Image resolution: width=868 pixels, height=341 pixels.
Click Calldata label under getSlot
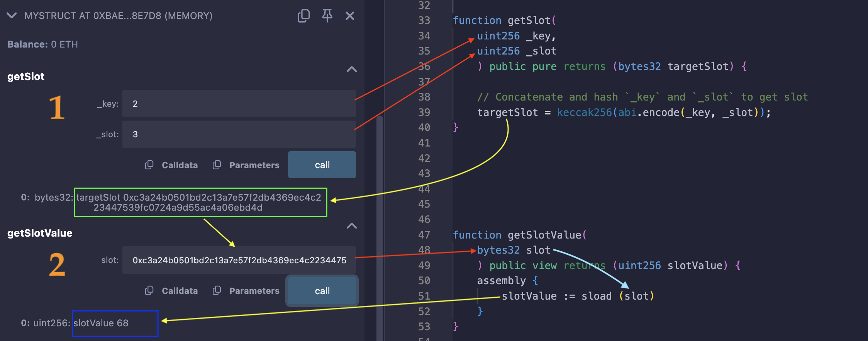(x=180, y=165)
